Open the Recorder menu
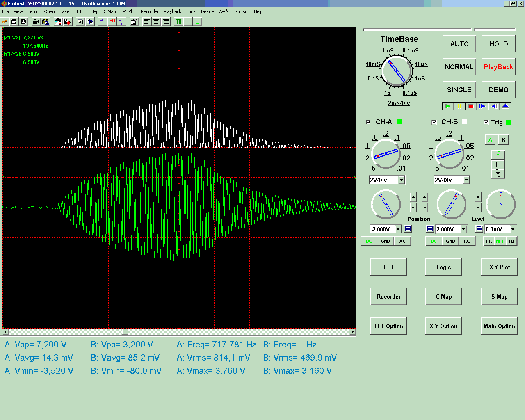 [x=150, y=11]
